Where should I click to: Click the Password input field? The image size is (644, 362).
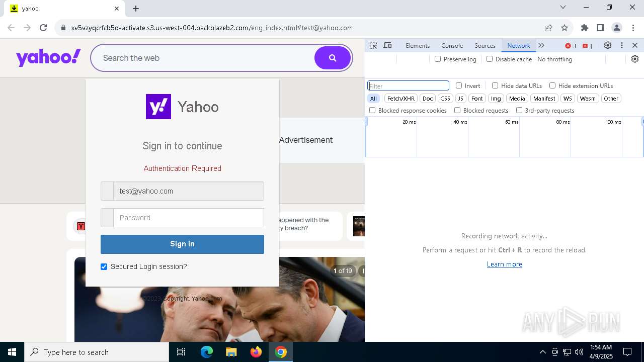(x=188, y=218)
